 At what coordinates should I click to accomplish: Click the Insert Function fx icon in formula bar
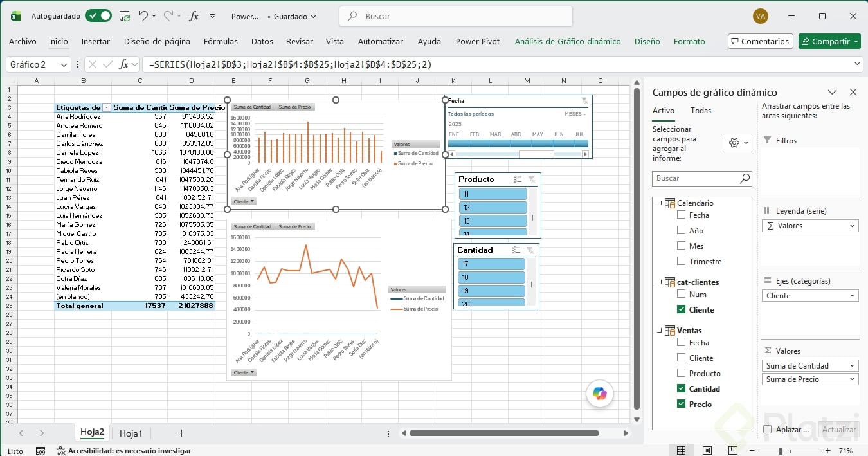pos(124,64)
